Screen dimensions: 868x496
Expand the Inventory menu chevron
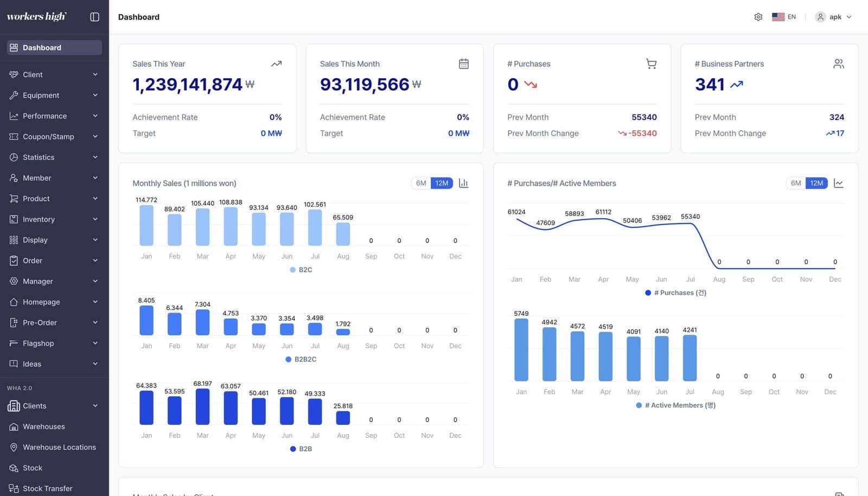pos(95,219)
